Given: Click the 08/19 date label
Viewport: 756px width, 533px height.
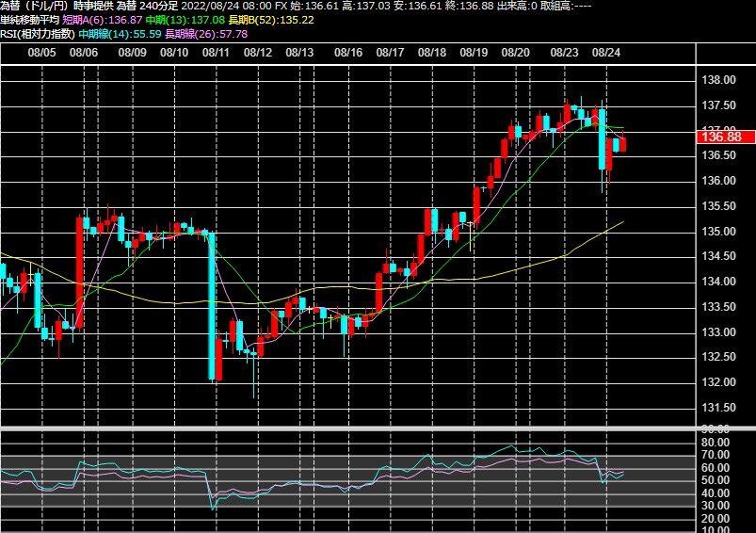Looking at the screenshot, I should coord(474,53).
